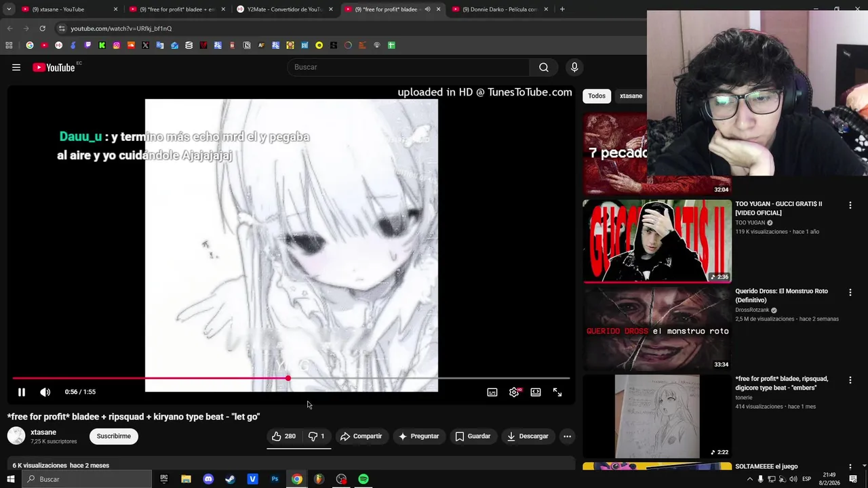
Task: Pause the video playback
Action: click(x=21, y=392)
